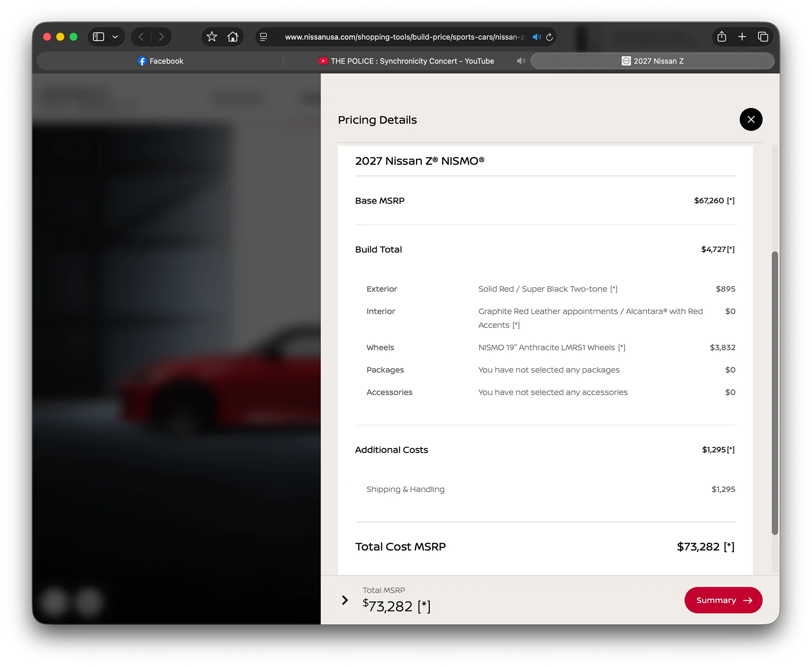Open the Summary button
Screen dimensions: 812x667
[723, 600]
